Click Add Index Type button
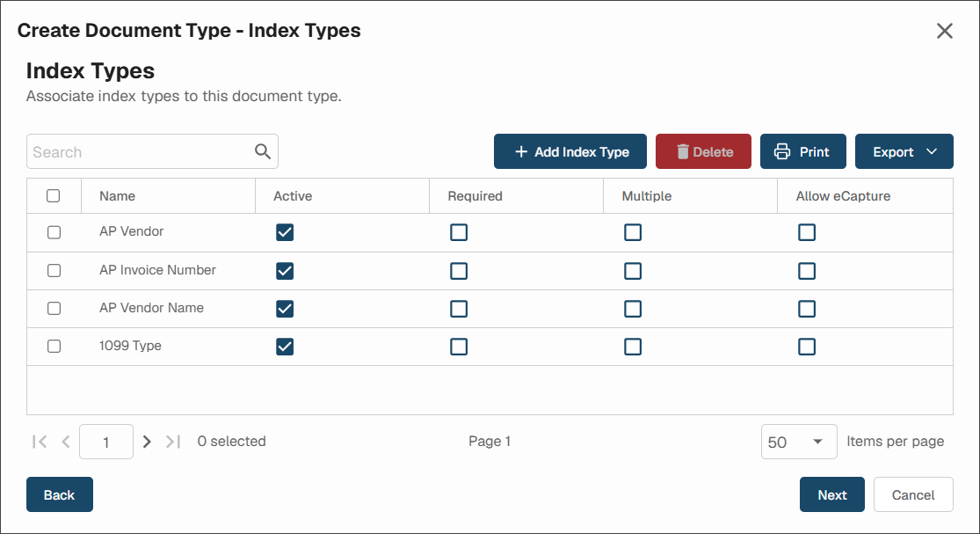This screenshot has width=980, height=534. click(570, 151)
